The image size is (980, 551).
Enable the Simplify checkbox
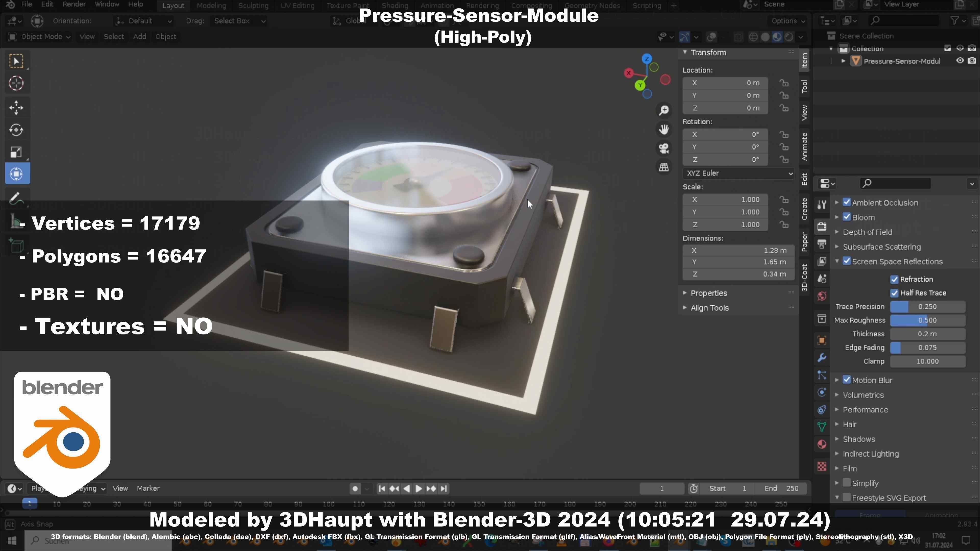[x=847, y=483]
